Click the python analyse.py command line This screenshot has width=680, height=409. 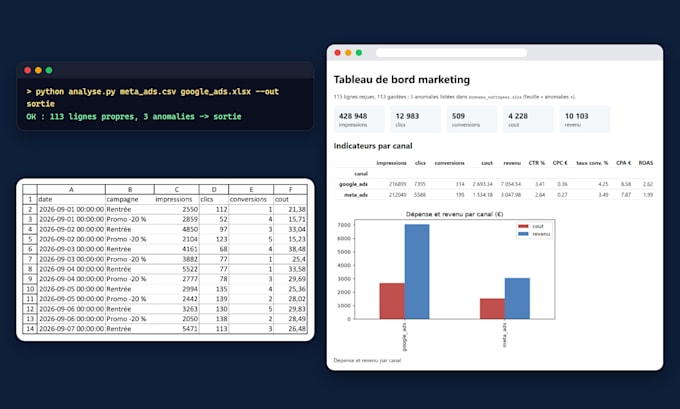tap(153, 98)
